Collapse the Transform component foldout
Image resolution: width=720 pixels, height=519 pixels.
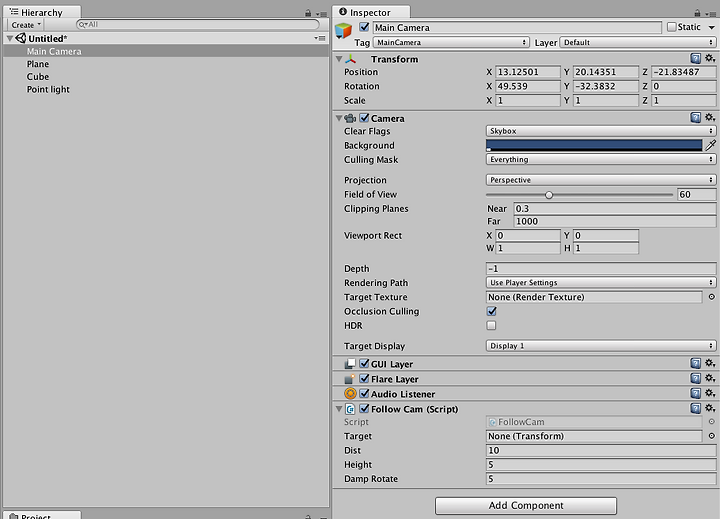click(x=339, y=59)
